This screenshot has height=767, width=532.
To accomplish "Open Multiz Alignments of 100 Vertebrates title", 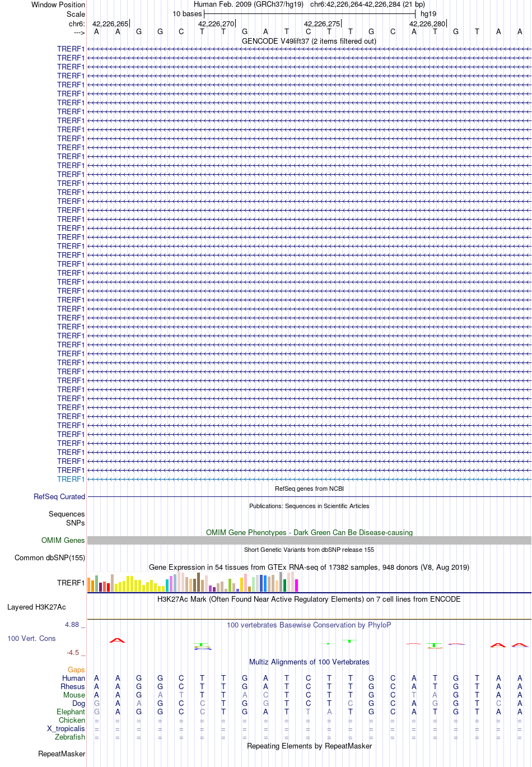I will (x=309, y=662).
